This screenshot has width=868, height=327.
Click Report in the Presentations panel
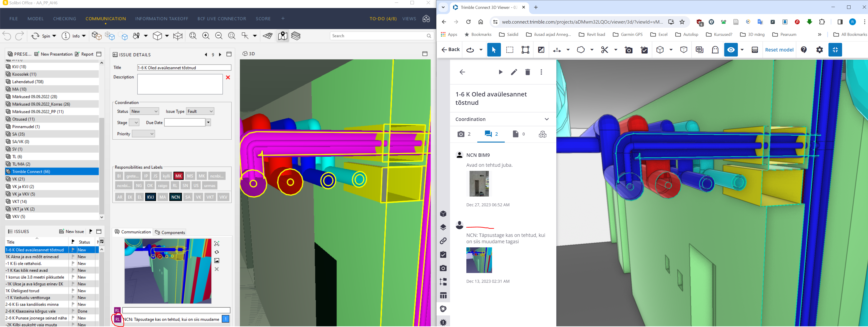click(x=84, y=54)
